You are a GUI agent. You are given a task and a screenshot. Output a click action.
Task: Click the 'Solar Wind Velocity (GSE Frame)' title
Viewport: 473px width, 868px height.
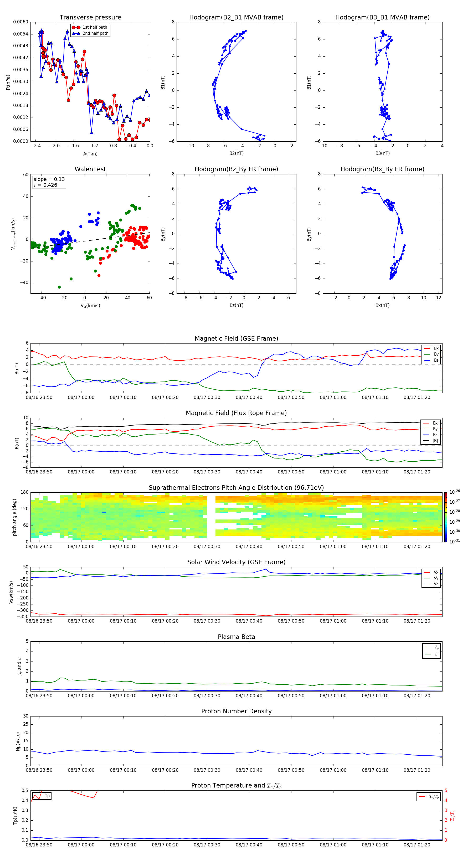236,562
